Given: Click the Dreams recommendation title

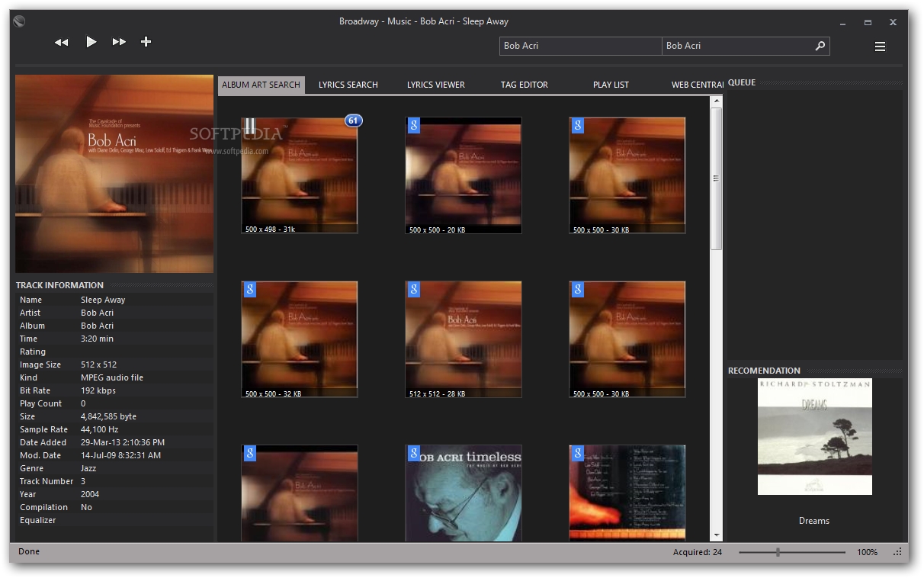Looking at the screenshot, I should [x=814, y=521].
